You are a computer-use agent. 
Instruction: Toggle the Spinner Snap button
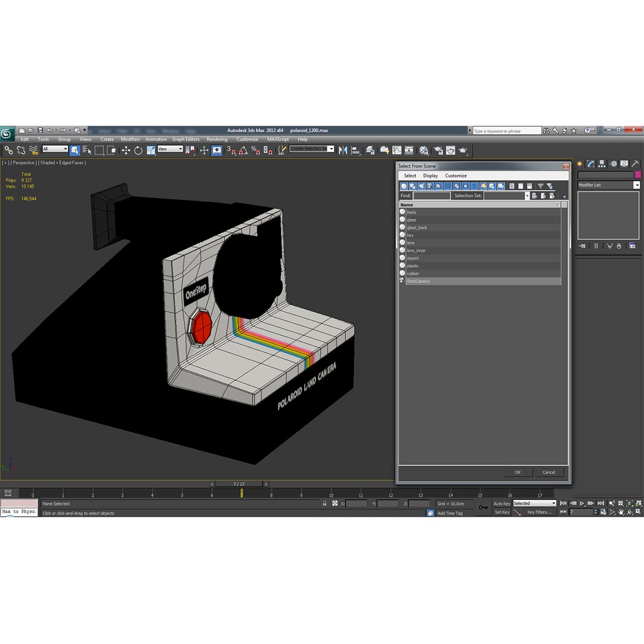pos(268,150)
